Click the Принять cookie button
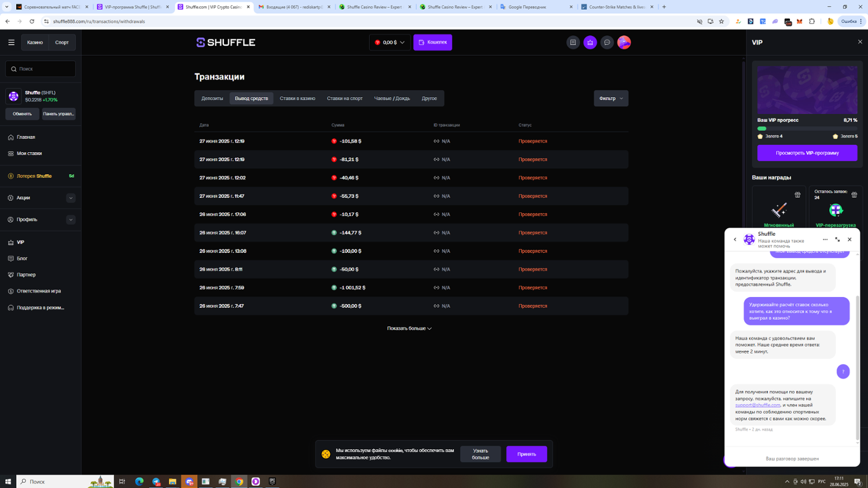868x488 pixels. pyautogui.click(x=526, y=454)
